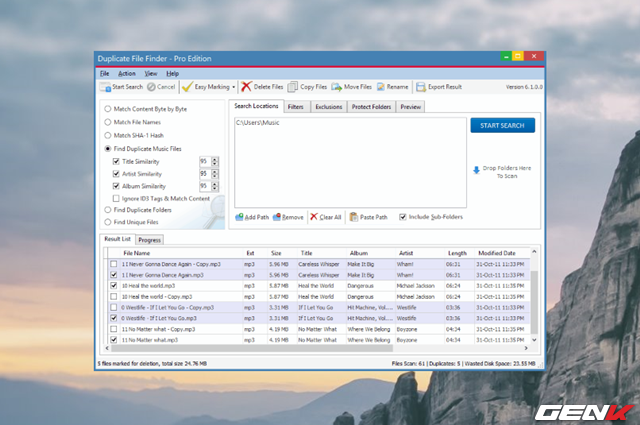Toggle Include Sub-Folders checkbox
640x425 pixels.
[403, 217]
